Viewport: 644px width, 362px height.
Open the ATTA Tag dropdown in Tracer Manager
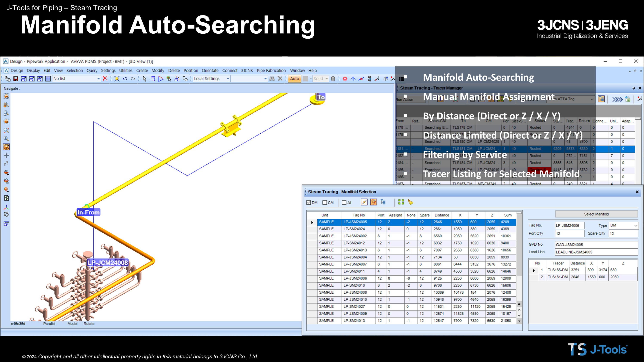tap(592, 99)
